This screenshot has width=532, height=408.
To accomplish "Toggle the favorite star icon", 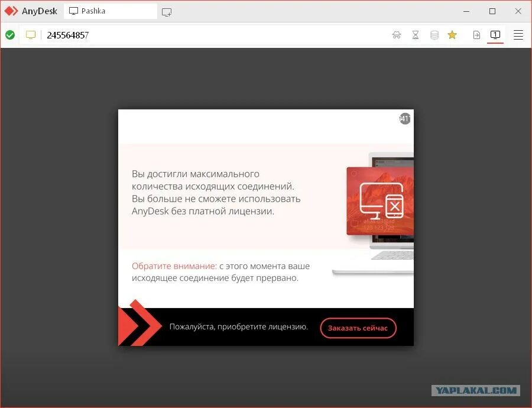I will pos(452,35).
